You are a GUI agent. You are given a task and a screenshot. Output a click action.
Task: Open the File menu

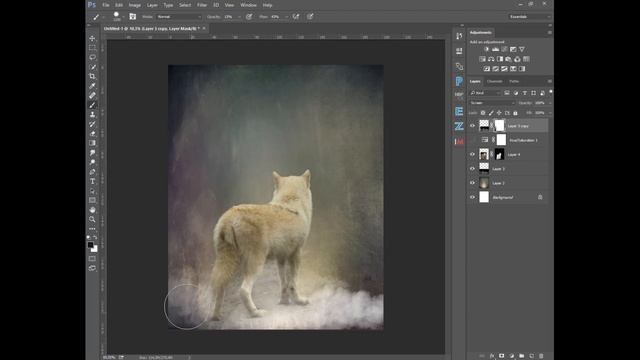[x=106, y=5]
